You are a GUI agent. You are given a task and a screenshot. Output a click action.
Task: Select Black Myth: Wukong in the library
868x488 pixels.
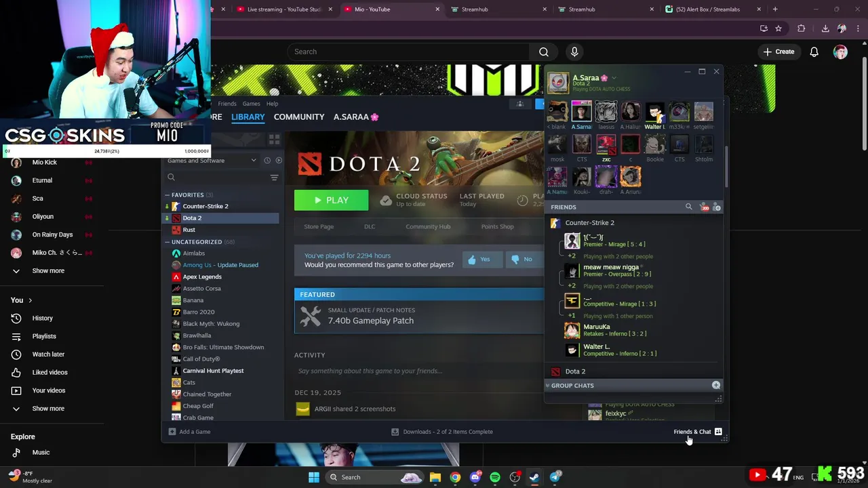click(x=211, y=323)
